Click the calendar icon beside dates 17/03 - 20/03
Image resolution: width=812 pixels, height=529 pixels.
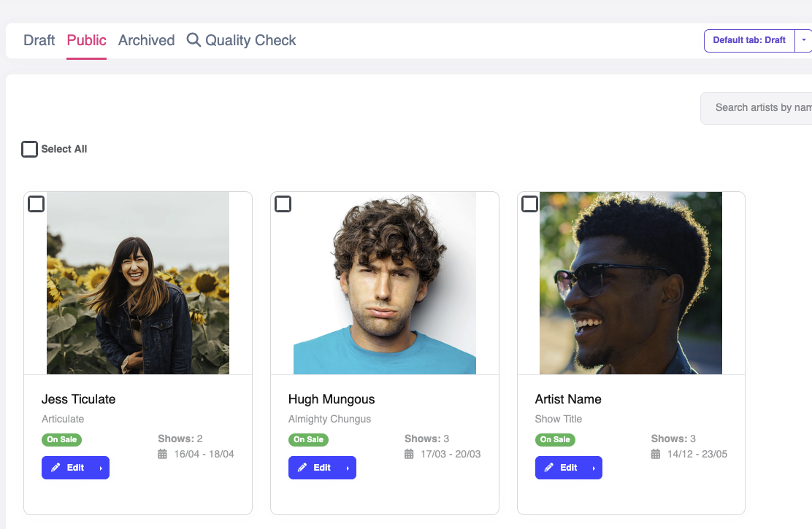coord(409,453)
